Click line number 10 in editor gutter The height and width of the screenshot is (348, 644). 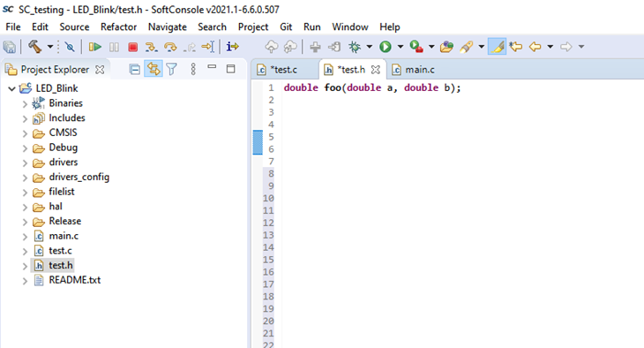tap(268, 198)
